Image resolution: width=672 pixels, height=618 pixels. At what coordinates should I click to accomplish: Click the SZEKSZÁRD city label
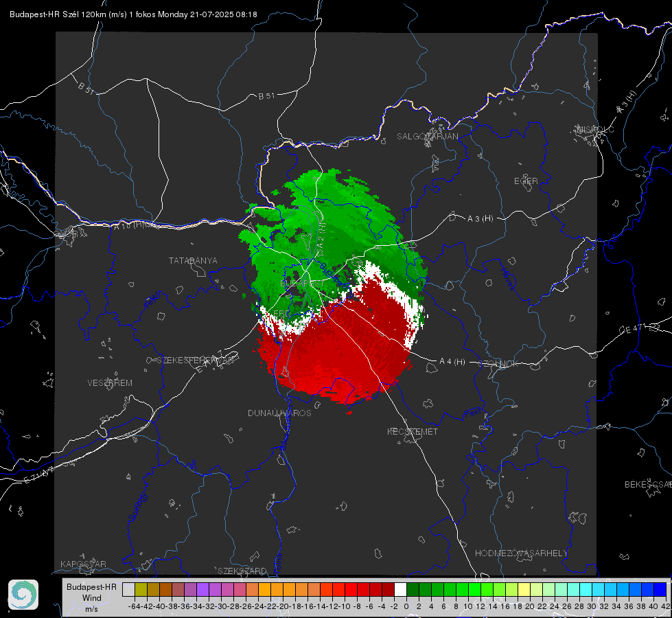coord(242,571)
